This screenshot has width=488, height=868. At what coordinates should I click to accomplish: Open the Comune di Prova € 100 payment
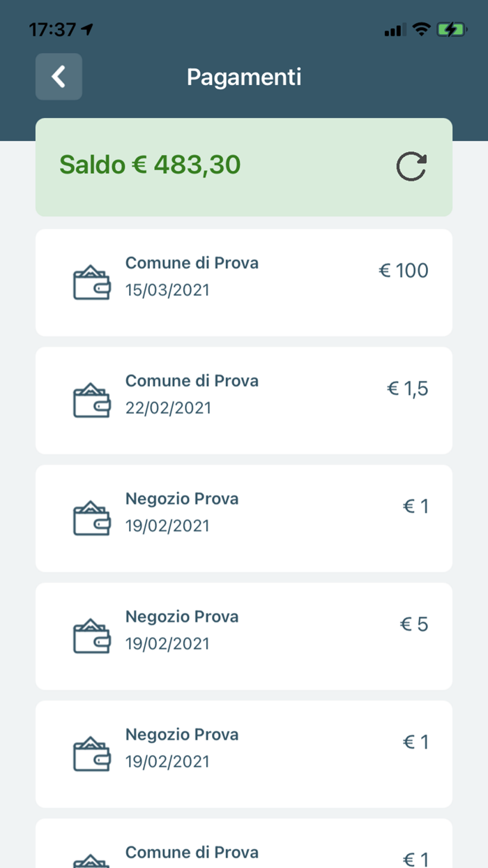click(244, 283)
